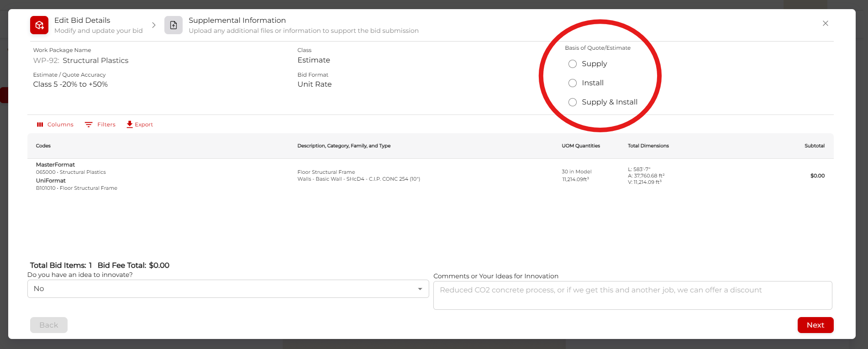The width and height of the screenshot is (868, 349).
Task: Click the V: 11,214.09 ft³ dimension value
Action: (x=645, y=182)
